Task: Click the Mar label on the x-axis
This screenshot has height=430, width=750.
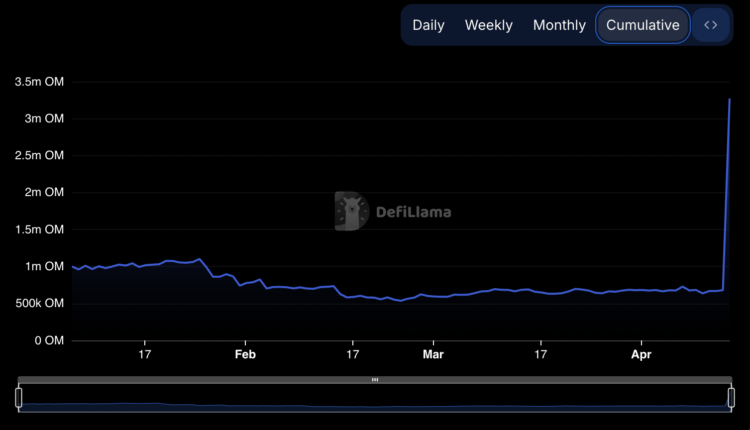Action: coord(433,354)
